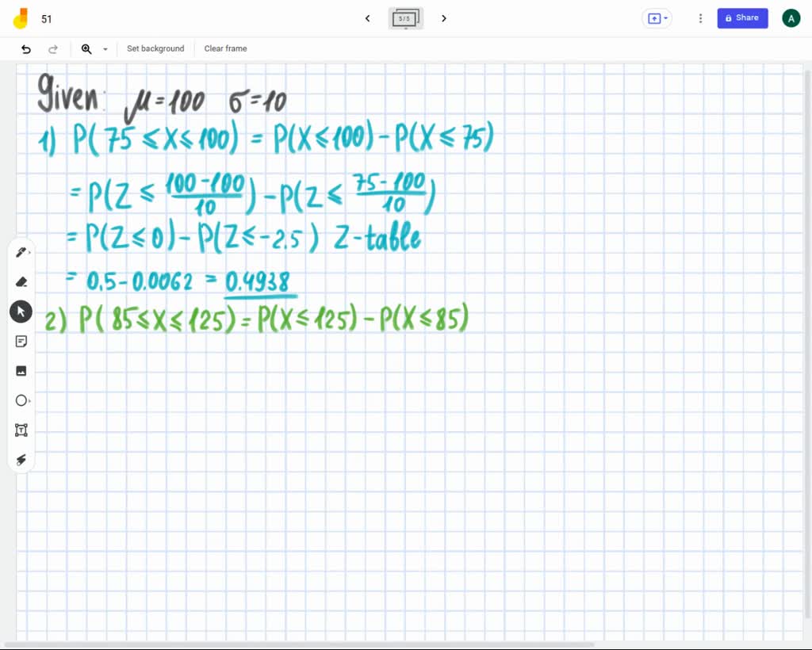The width and height of the screenshot is (812, 650).
Task: Click Clear frame
Action: pyautogui.click(x=225, y=48)
